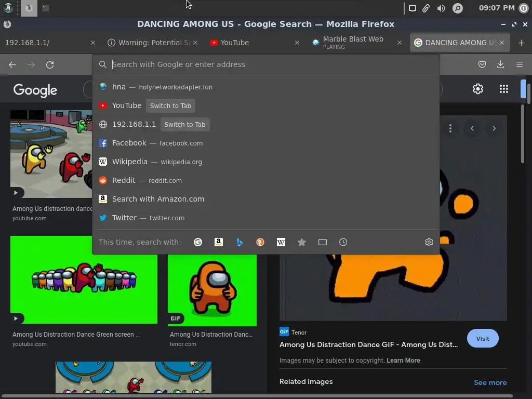Choose the Wikipedia suggestion

(x=266, y=162)
